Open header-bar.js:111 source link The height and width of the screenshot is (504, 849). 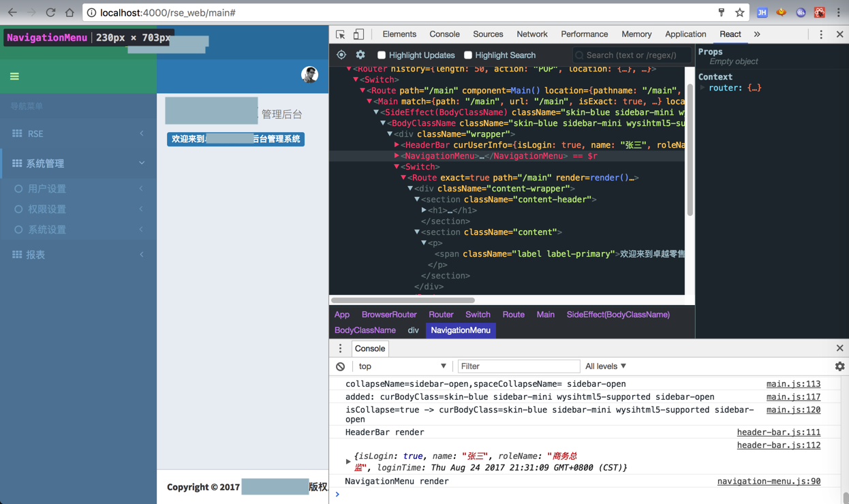pos(778,432)
